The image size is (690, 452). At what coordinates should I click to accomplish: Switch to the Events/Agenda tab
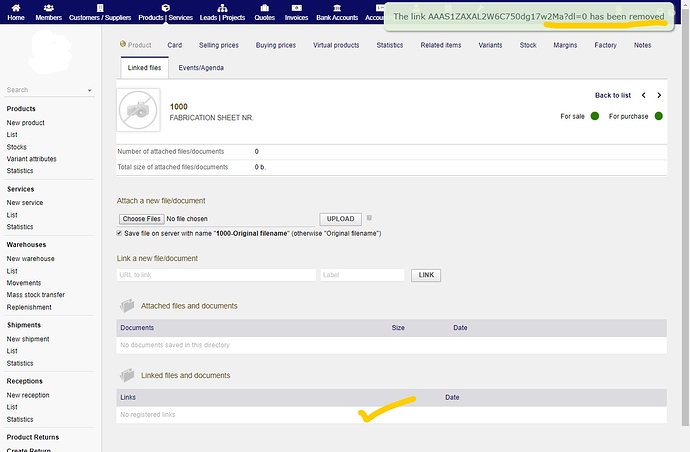click(201, 67)
